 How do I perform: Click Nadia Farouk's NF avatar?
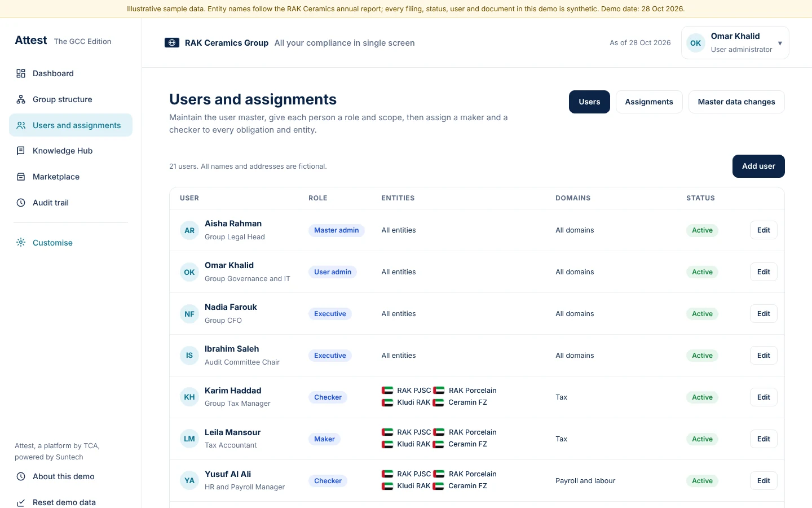[x=189, y=314]
